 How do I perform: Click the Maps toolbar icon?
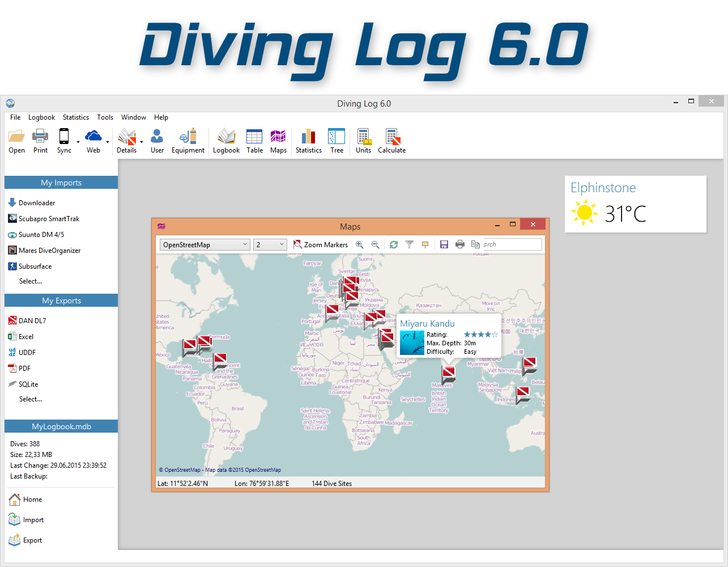(278, 141)
